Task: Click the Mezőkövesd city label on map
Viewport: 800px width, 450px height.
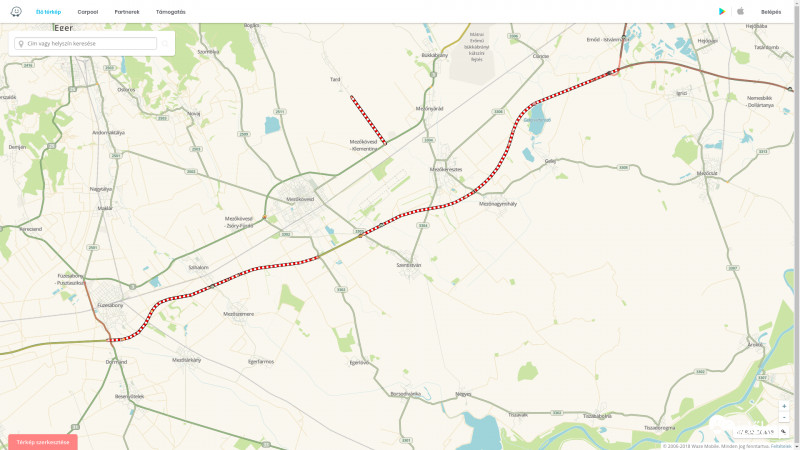Action: coord(300,199)
